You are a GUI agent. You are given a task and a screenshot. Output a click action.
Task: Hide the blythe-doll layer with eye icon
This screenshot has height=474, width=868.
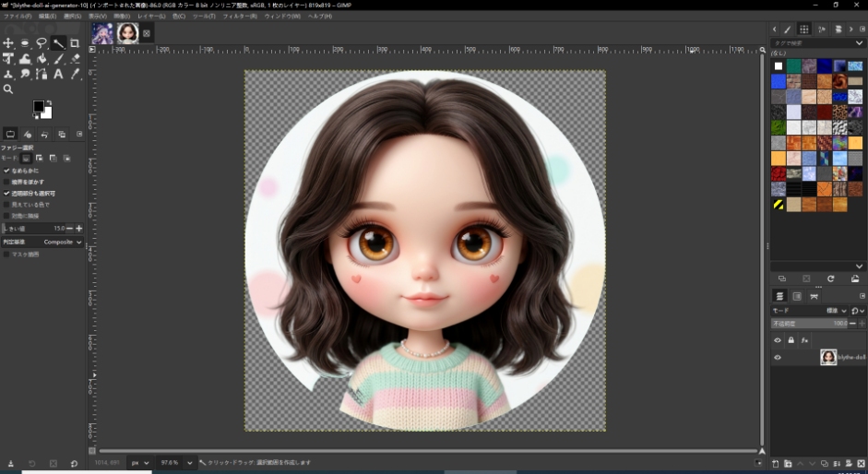click(x=777, y=357)
